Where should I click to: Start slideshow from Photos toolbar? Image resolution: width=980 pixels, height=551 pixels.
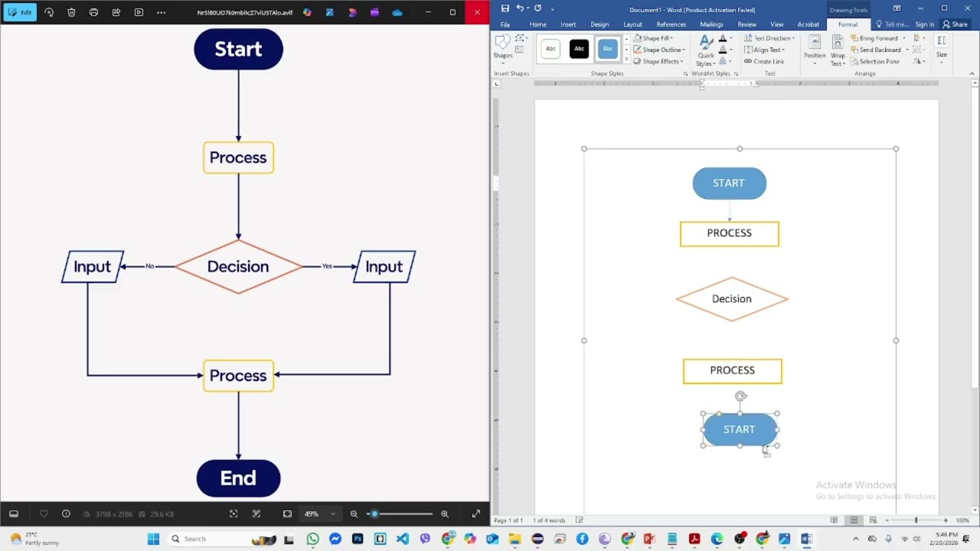click(x=139, y=12)
